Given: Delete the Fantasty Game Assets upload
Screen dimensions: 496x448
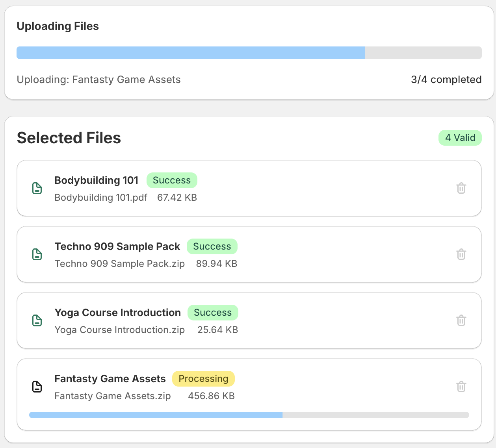Looking at the screenshot, I should pyautogui.click(x=461, y=387).
